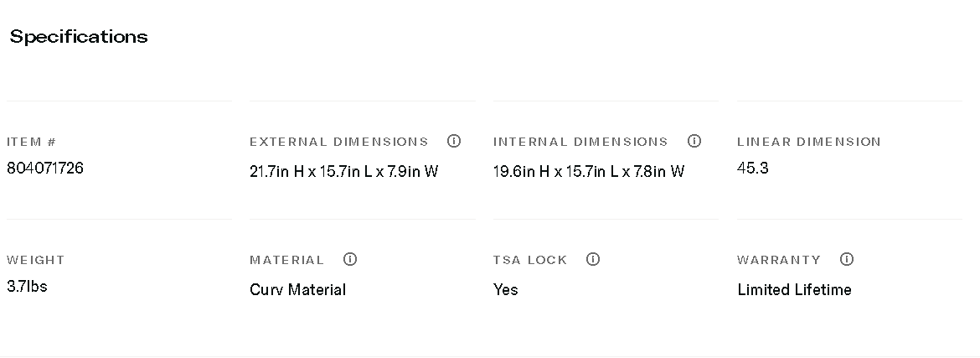
Task: Click the External Dimensions info icon
Action: click(x=454, y=141)
